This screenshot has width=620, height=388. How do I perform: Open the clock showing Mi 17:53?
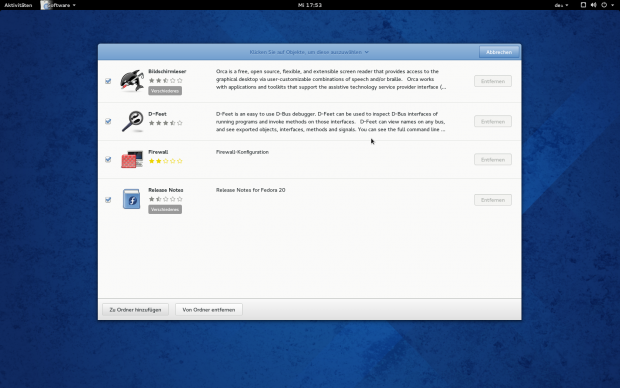click(x=310, y=5)
